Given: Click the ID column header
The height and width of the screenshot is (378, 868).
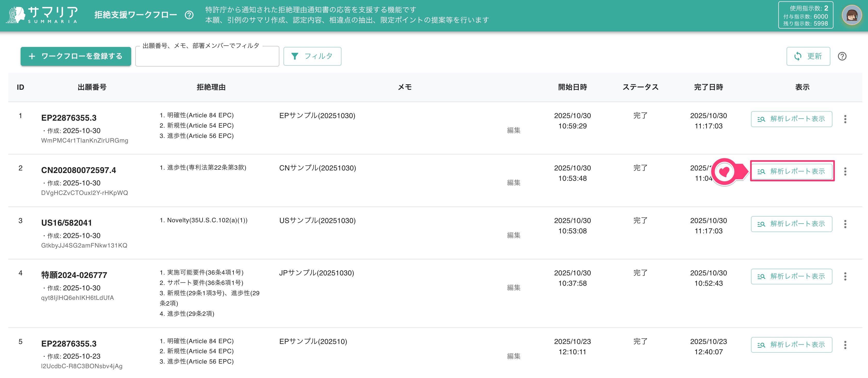Looking at the screenshot, I should coord(21,87).
